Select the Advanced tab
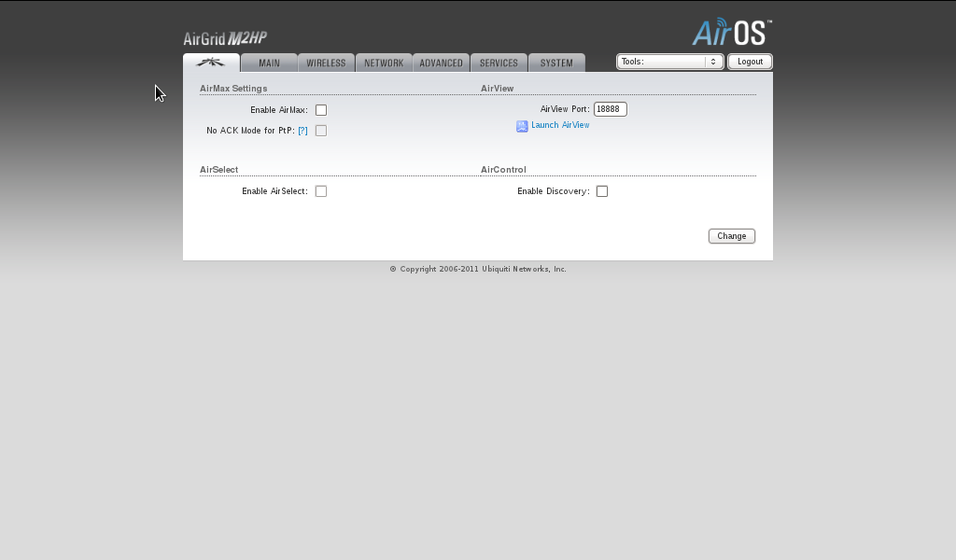This screenshot has width=956, height=560. 441,63
